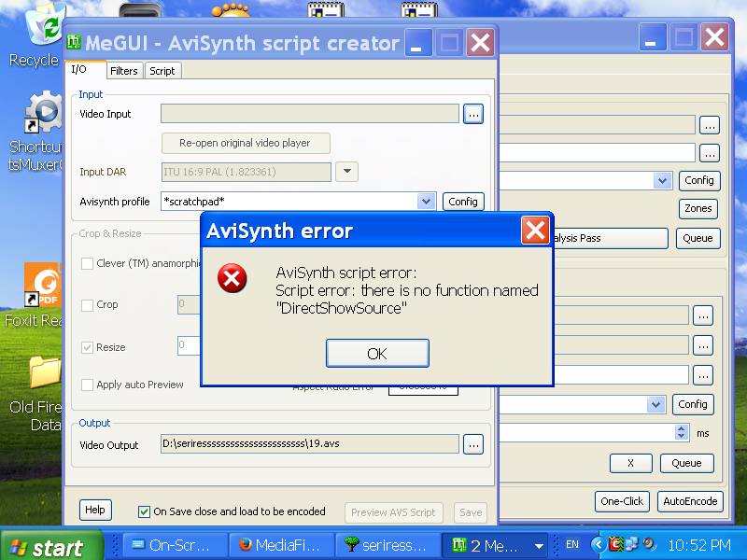Minimize the rear MeGUI main window
Screen dimensions: 747x560
[652, 37]
